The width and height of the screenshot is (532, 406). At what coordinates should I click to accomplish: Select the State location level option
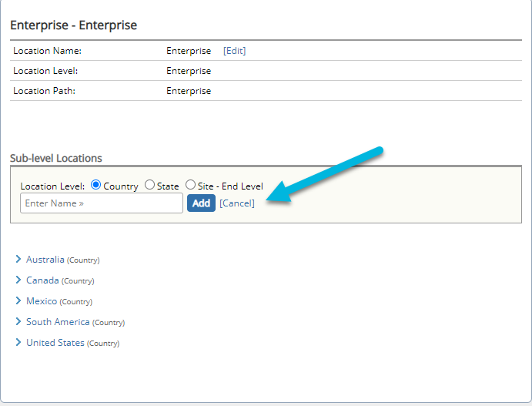[149, 185]
